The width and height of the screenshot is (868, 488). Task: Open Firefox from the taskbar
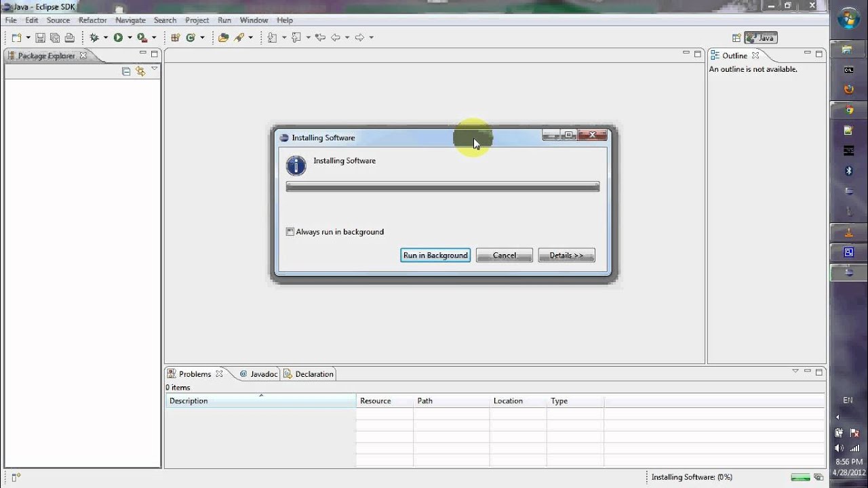[x=848, y=89]
